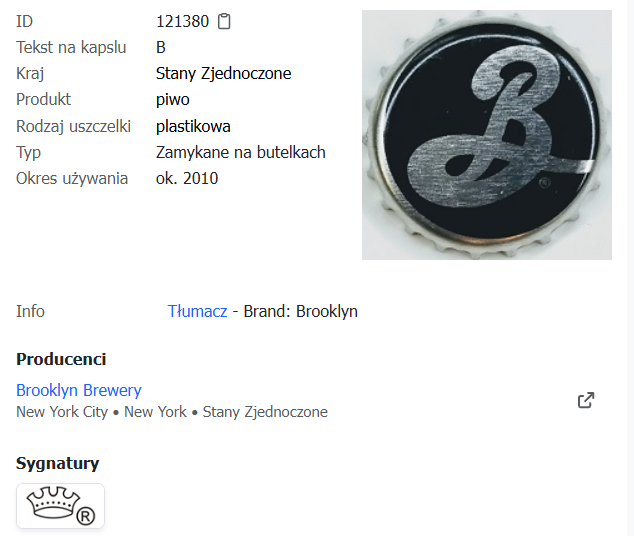Click the Tekst na kapslu label
The width and height of the screenshot is (634, 536).
(x=71, y=47)
